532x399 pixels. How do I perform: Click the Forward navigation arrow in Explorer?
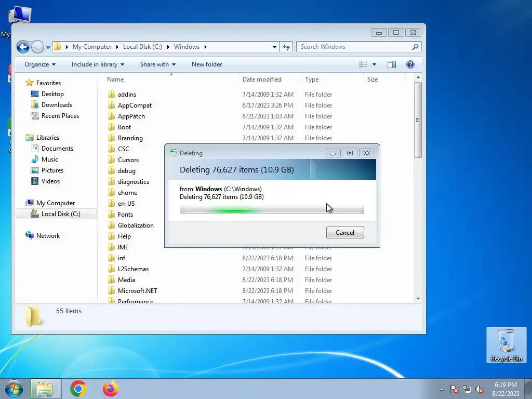(37, 47)
